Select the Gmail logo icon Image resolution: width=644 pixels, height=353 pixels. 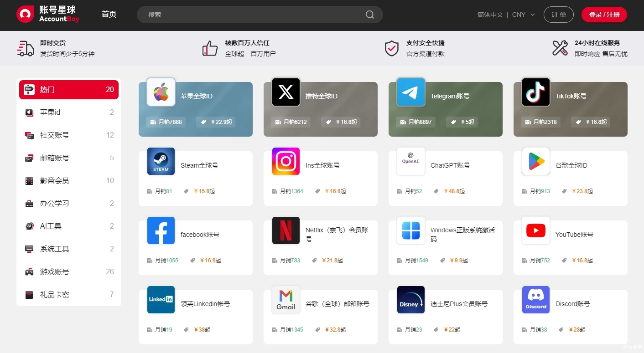(x=286, y=300)
